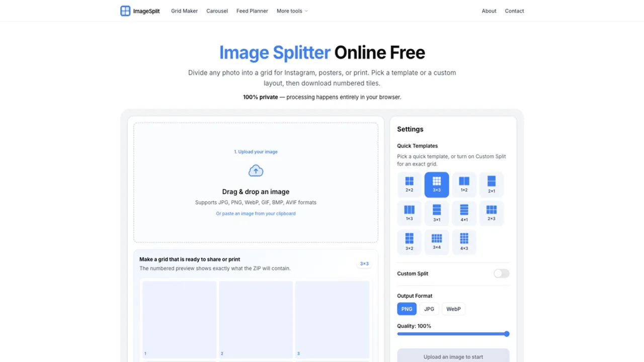Click the 'Quick Templates' heading

[x=418, y=146]
